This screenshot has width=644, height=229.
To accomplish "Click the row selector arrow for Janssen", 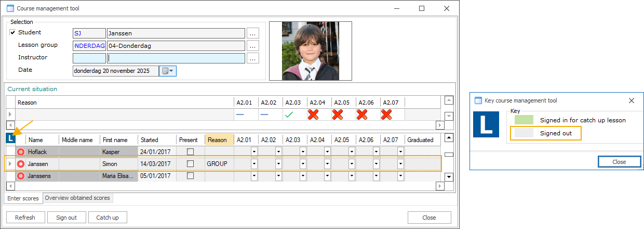I will tap(10, 163).
